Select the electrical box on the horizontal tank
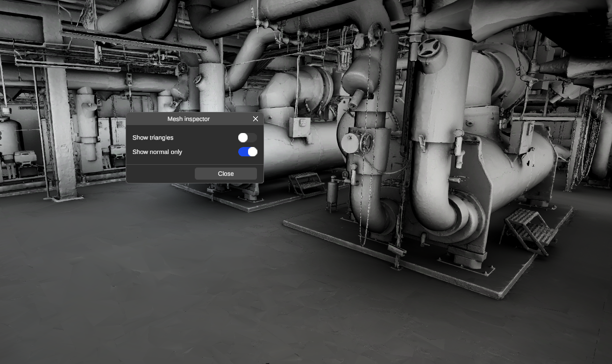 [x=299, y=126]
